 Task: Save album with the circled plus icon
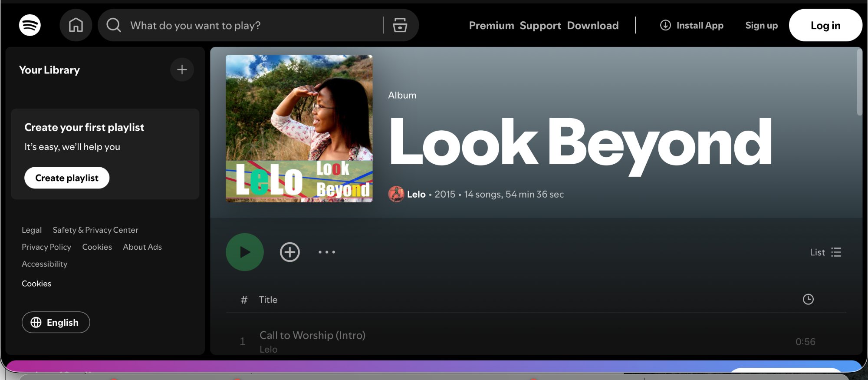290,252
